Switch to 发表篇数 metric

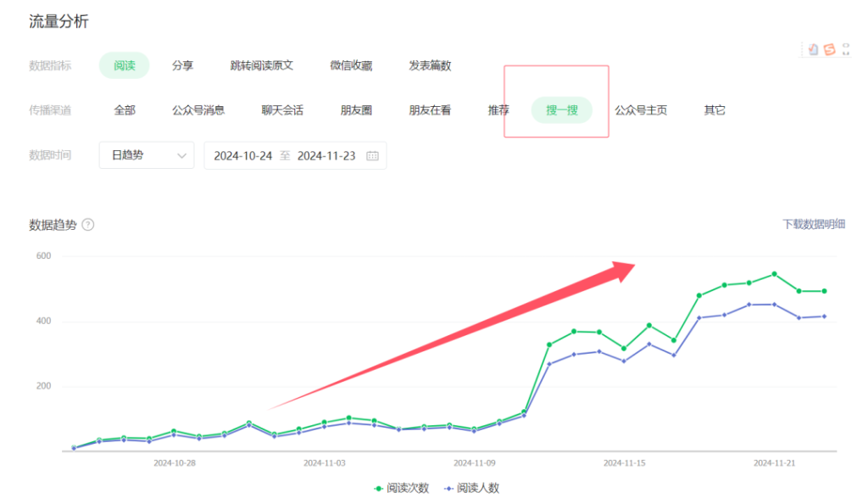430,65
